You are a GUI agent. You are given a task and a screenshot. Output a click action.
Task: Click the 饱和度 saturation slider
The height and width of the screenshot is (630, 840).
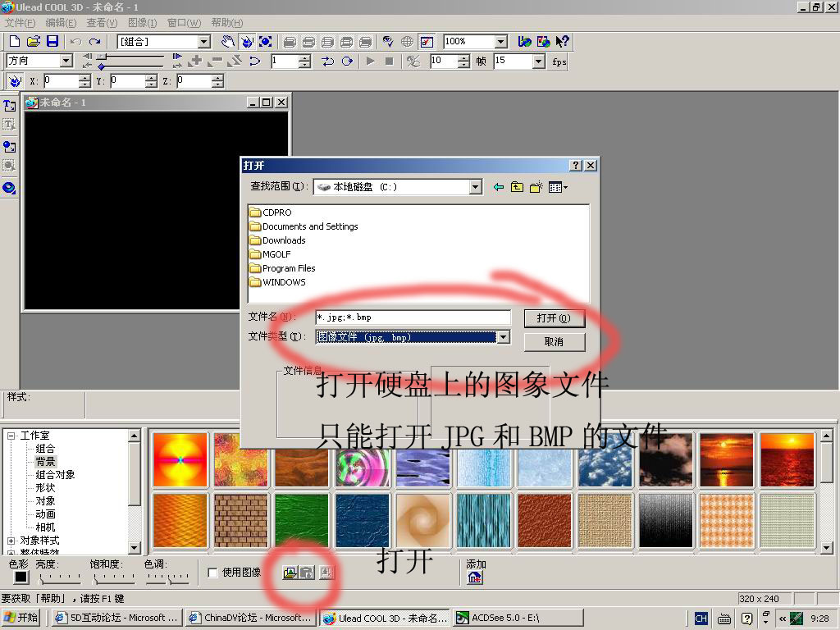(x=114, y=577)
